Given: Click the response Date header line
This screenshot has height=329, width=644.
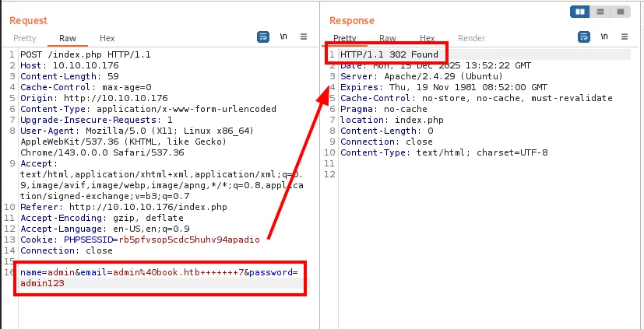Looking at the screenshot, I should [436, 65].
